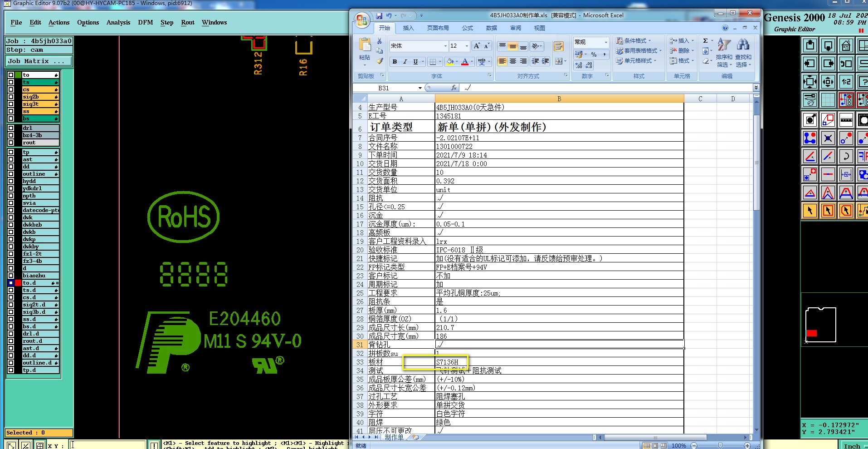Click the center align icon in Excel
Image resolution: width=868 pixels, height=449 pixels.
(x=512, y=61)
